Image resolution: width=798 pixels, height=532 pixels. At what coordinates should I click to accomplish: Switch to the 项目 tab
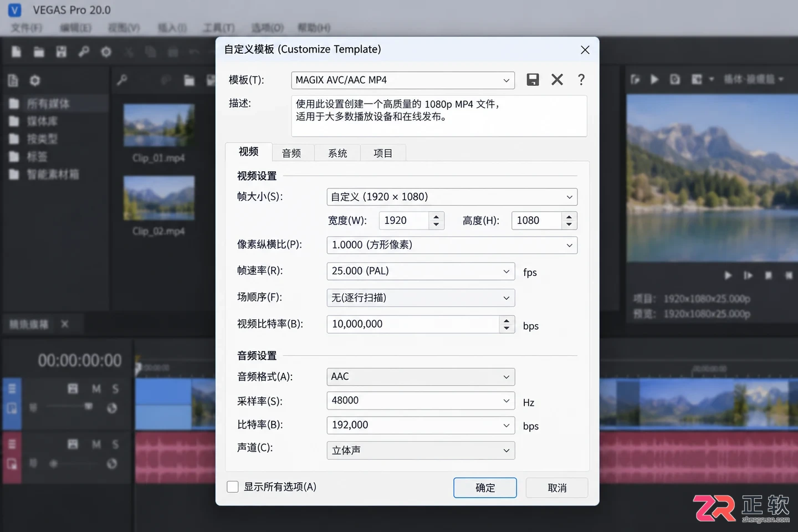point(383,153)
